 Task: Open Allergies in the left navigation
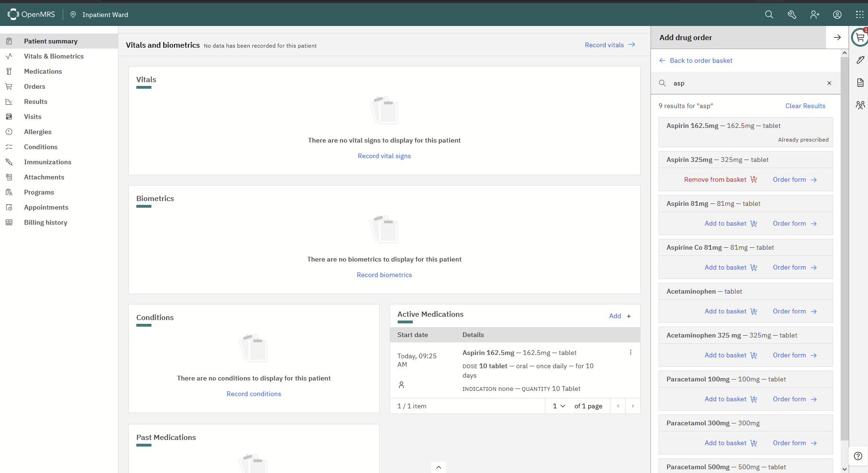point(38,132)
